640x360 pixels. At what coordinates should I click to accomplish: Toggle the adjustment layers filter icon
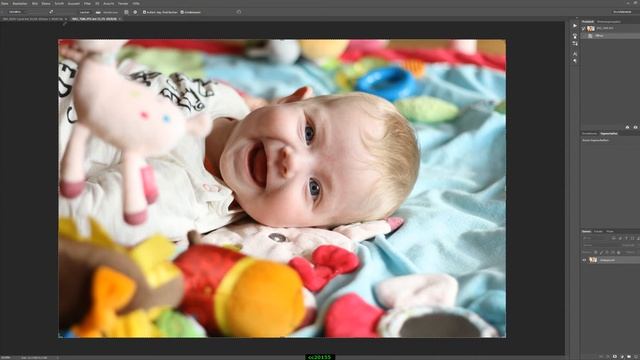(x=620, y=238)
